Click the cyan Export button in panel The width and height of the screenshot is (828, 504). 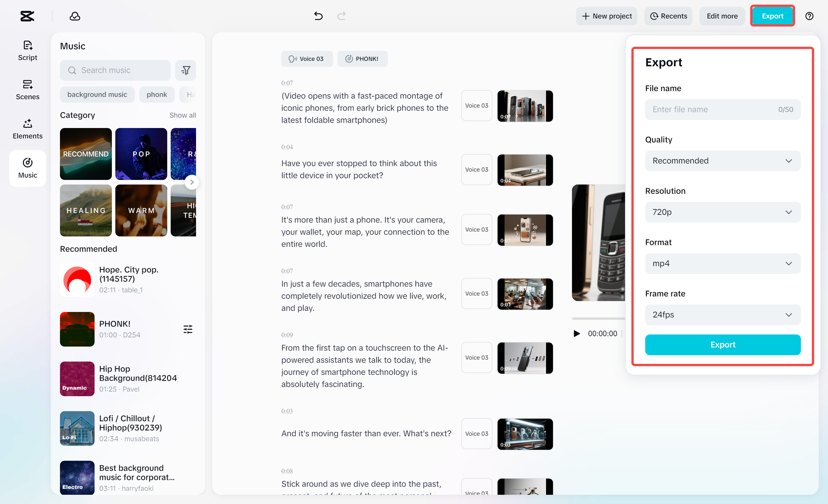click(722, 344)
